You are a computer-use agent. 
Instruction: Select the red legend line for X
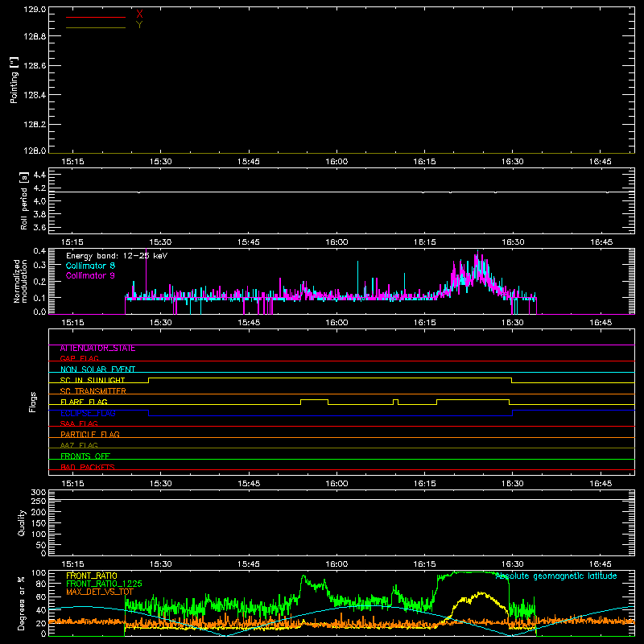96,17
